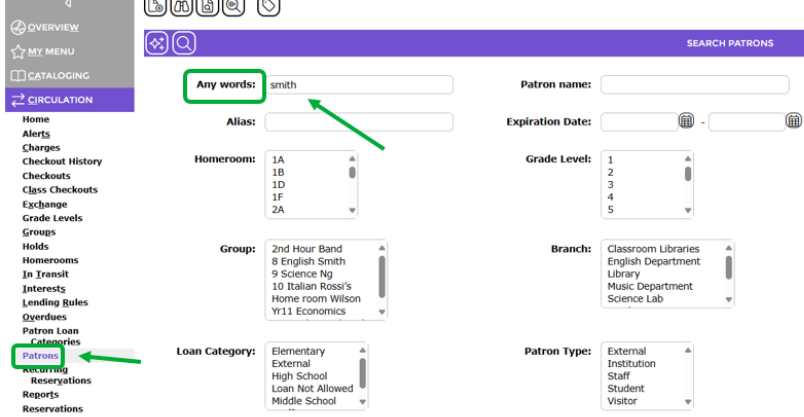The height and width of the screenshot is (417, 804).
Task: Open Patron Loan Categories
Action: 51,336
